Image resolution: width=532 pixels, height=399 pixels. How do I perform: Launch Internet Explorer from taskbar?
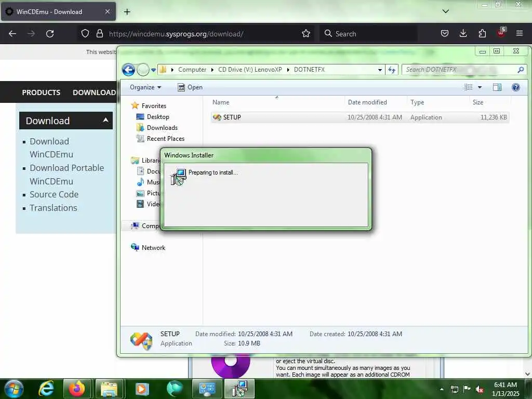click(46, 389)
